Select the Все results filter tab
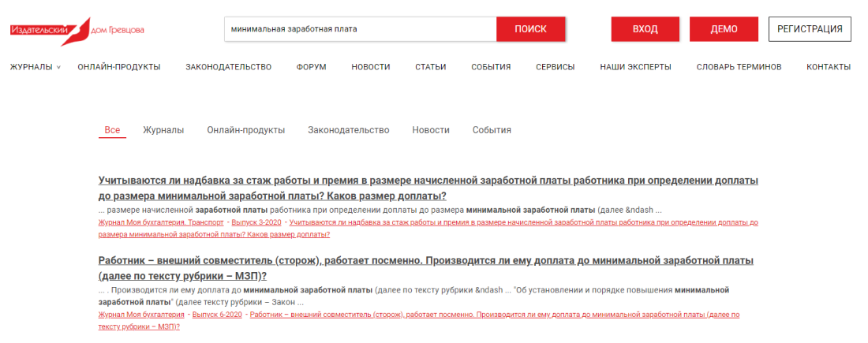The width and height of the screenshot is (868, 343). [112, 130]
